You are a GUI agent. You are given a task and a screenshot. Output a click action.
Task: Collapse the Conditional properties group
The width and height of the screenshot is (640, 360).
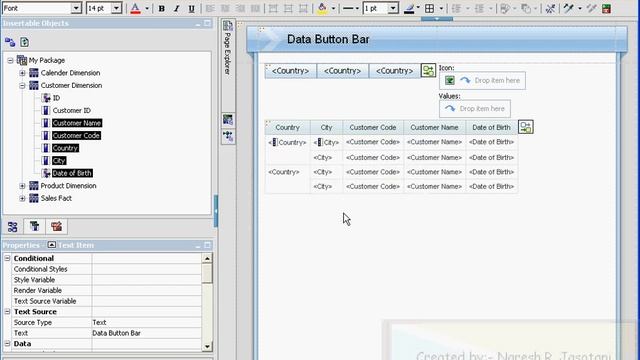[7, 258]
